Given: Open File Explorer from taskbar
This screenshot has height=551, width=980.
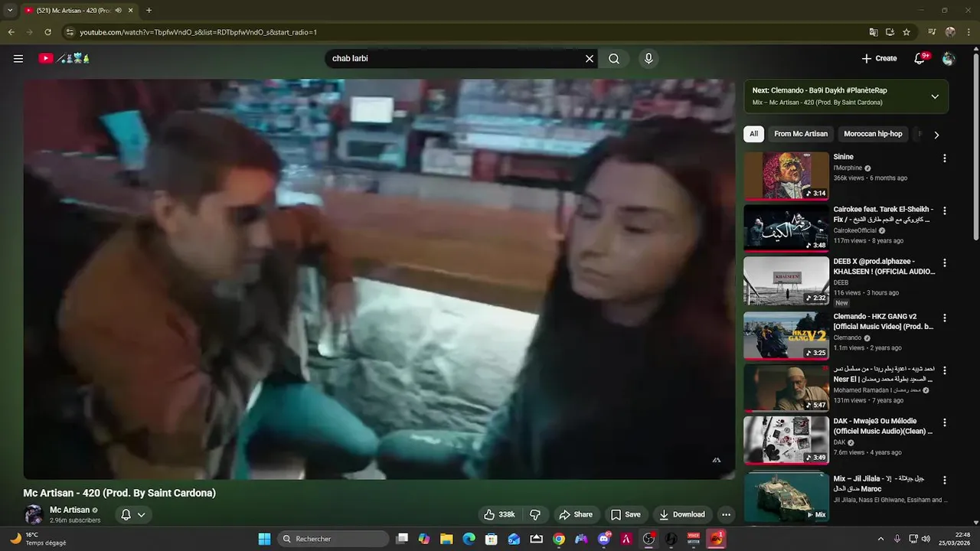Looking at the screenshot, I should (446, 539).
